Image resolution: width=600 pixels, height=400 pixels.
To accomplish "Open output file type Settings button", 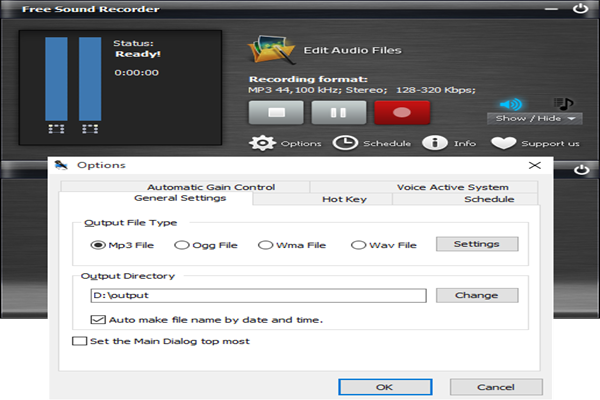I will coord(476,244).
